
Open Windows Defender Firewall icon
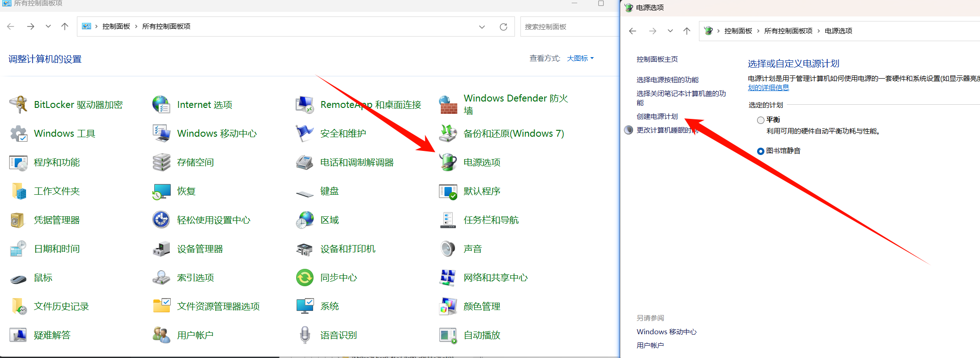[448, 105]
